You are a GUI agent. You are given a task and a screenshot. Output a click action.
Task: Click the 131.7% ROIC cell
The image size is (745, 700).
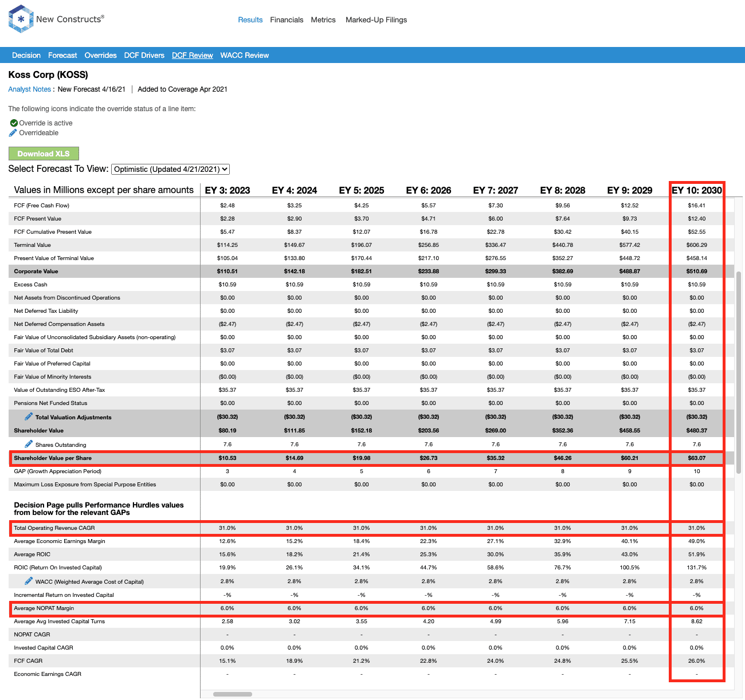point(697,568)
